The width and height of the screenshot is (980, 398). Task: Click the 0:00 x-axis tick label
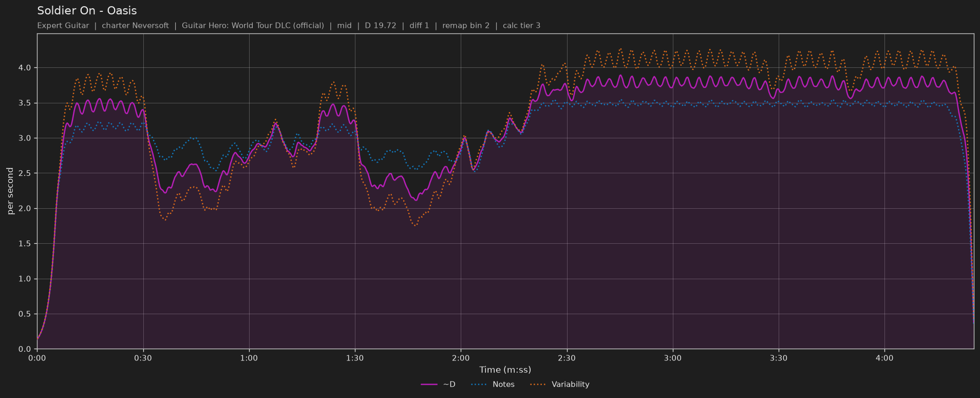pos(37,358)
